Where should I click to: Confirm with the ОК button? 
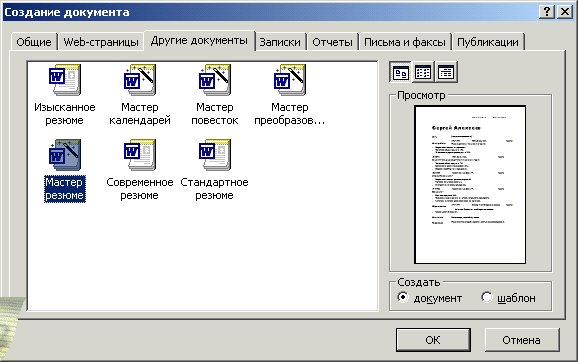tap(433, 340)
